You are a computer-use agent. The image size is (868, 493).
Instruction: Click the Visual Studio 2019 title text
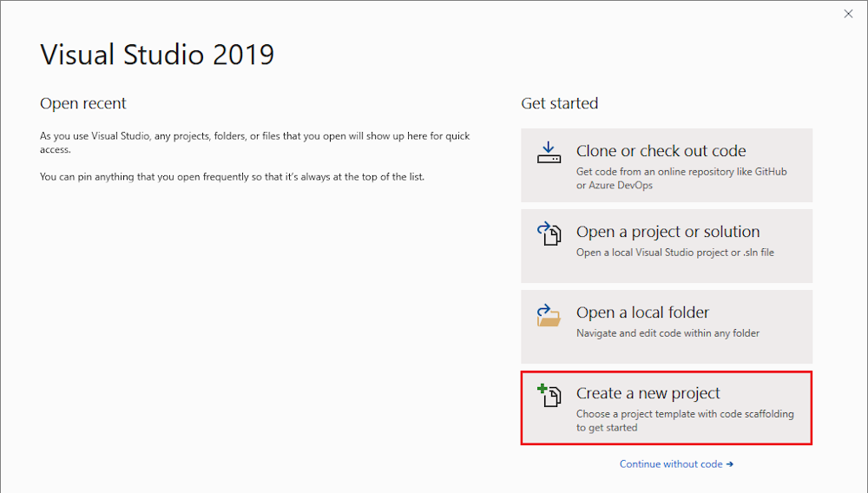pos(157,55)
